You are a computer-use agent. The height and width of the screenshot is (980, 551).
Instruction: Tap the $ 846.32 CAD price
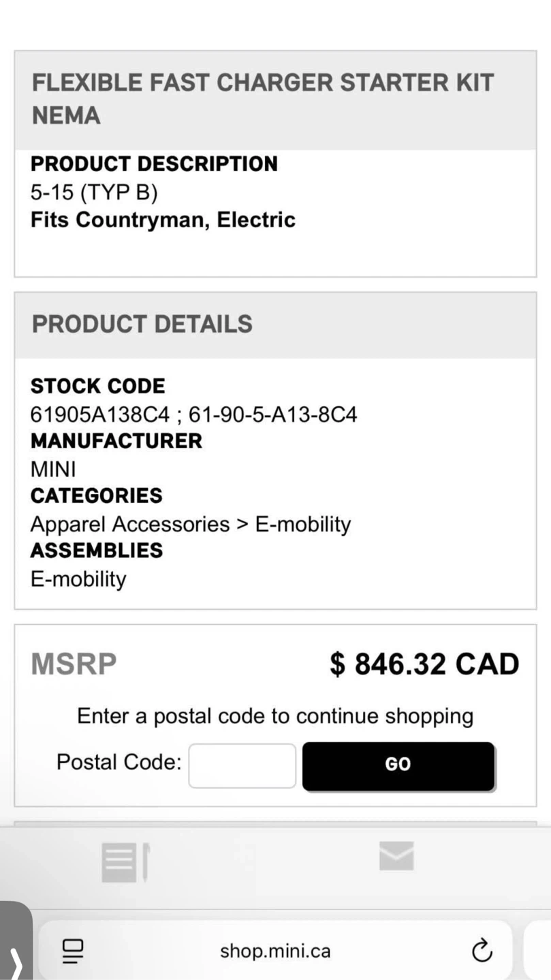click(x=424, y=664)
